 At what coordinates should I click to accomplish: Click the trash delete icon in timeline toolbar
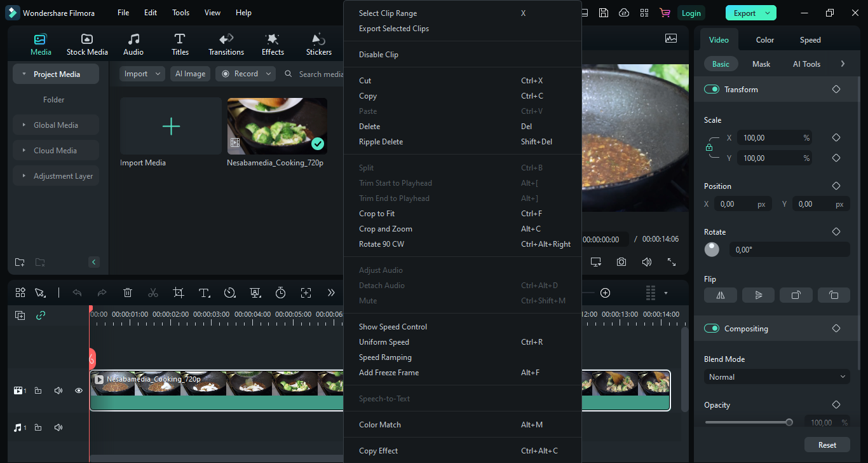pos(128,293)
